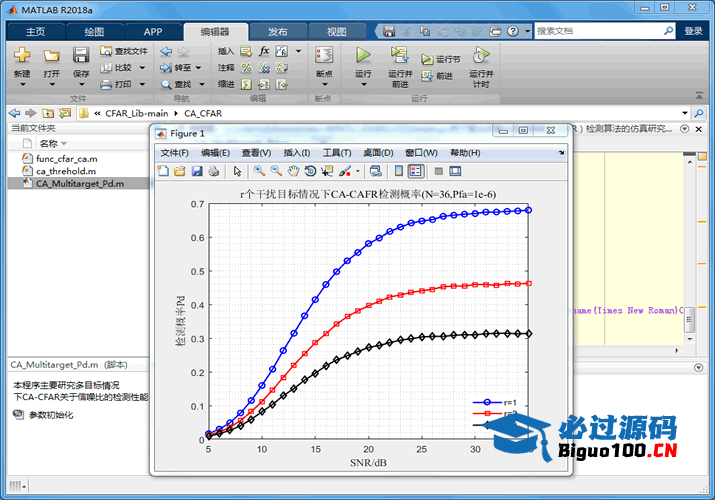This screenshot has width=715, height=500.
Task: Select func_cfar_ca.m file
Action: pos(67,159)
